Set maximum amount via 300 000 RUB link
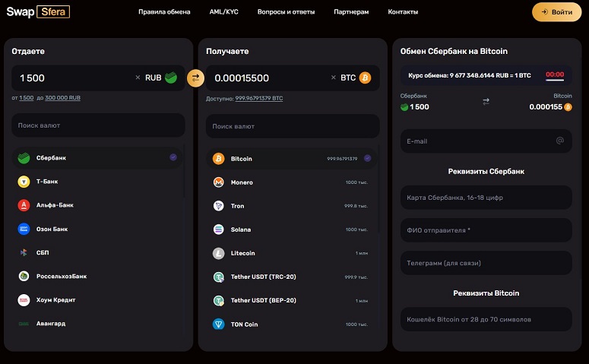Screen dimensions: 589x364 (63, 98)
